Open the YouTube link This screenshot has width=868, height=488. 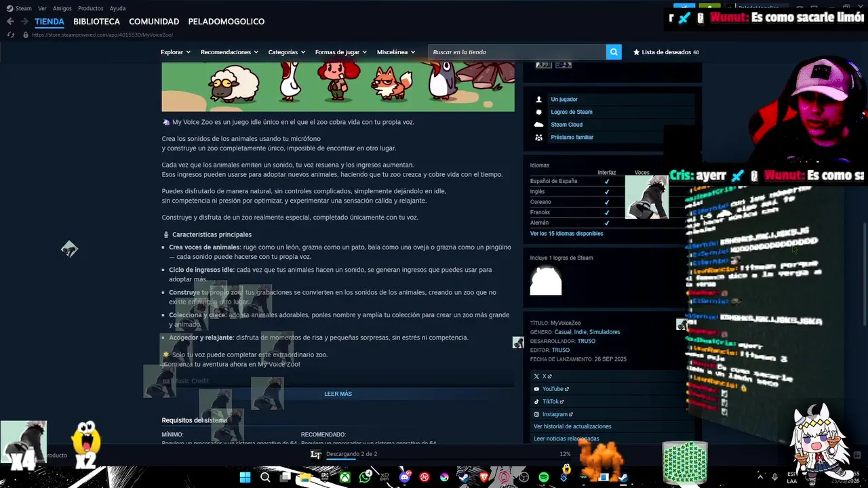pos(551,389)
